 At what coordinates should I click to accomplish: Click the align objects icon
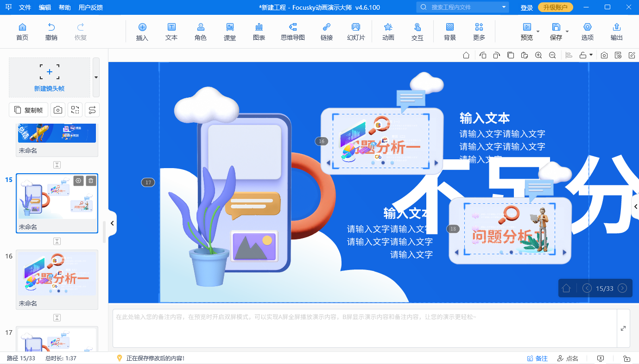569,55
